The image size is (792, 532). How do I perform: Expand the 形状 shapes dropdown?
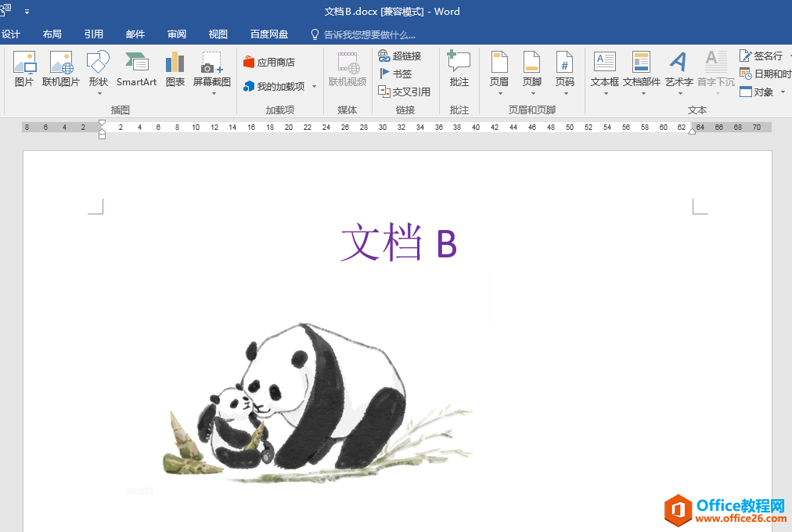click(99, 93)
